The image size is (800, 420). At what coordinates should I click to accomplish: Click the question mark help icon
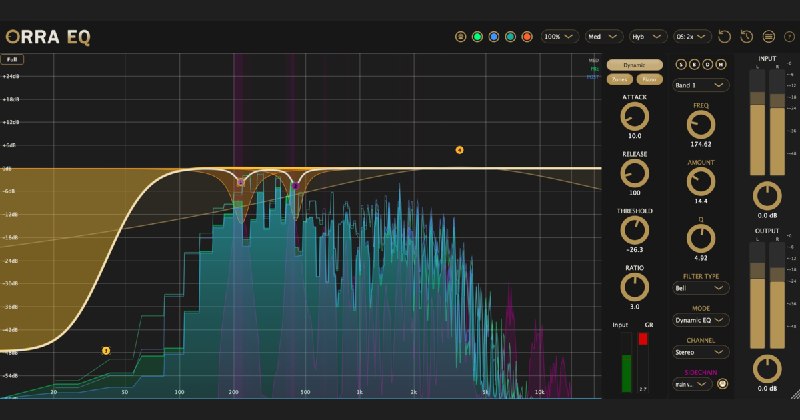[x=789, y=37]
